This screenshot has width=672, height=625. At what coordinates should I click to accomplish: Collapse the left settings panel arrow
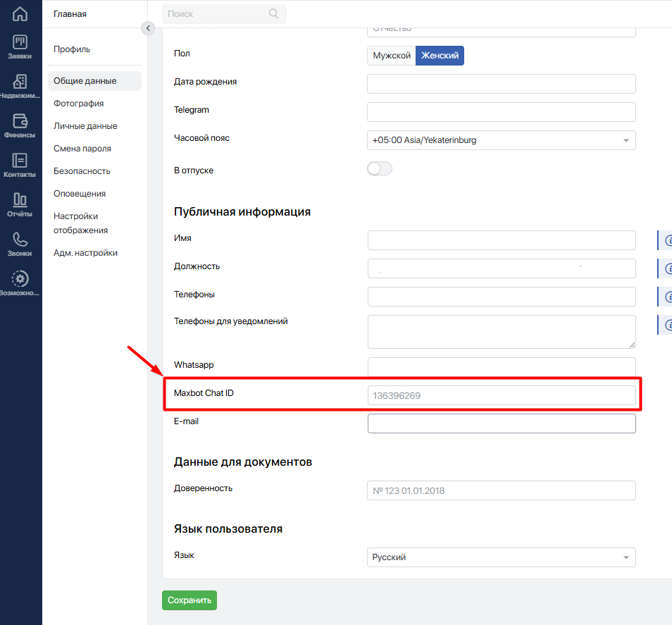[x=147, y=28]
